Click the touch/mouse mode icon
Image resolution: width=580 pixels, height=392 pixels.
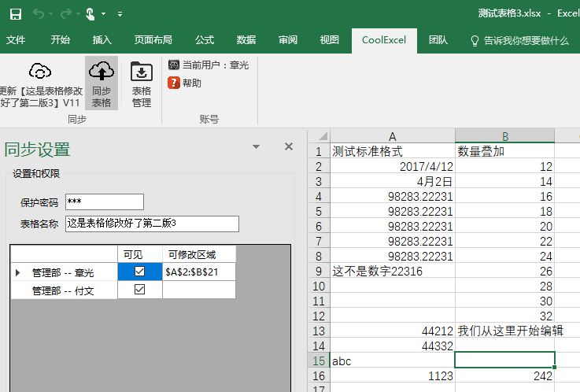coord(91,13)
